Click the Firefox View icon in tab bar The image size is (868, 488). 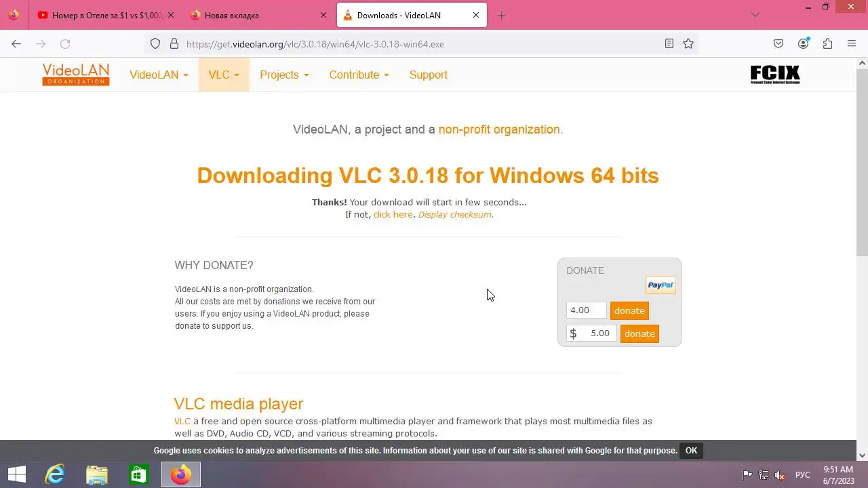[14, 15]
